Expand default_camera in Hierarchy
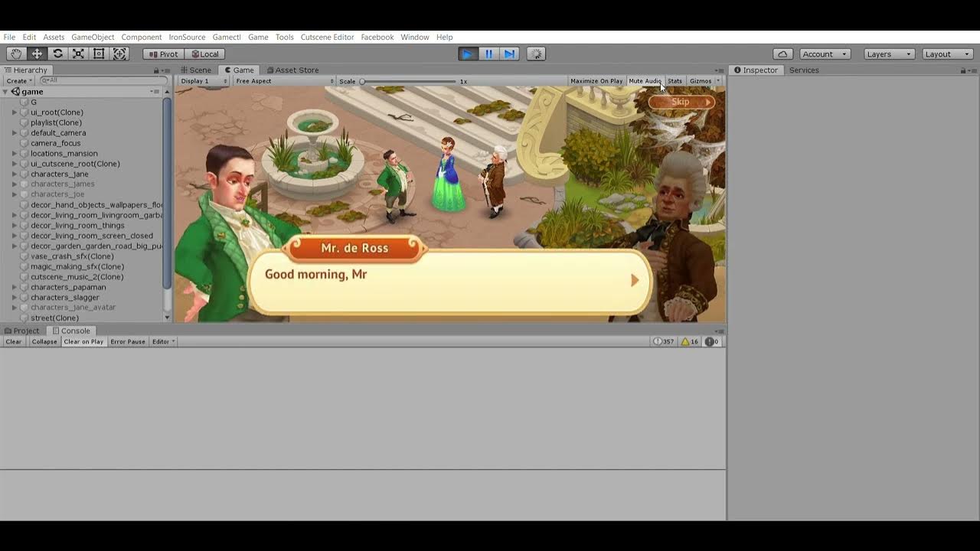This screenshot has width=980, height=551. [x=15, y=133]
